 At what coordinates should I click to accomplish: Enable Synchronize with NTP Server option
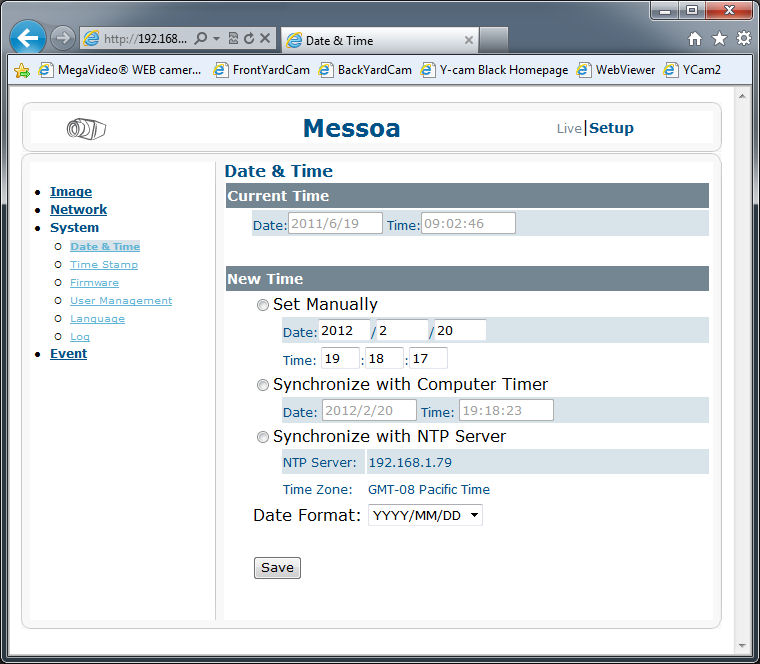263,437
